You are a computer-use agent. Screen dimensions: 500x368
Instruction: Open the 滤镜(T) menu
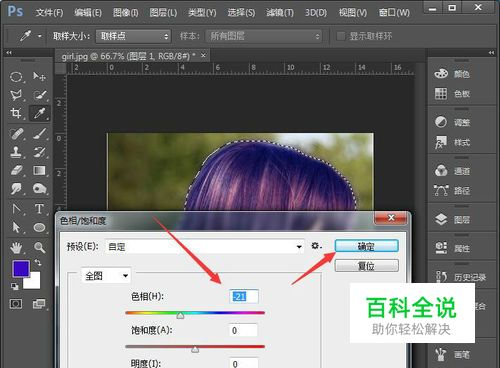pyautogui.click(x=280, y=13)
